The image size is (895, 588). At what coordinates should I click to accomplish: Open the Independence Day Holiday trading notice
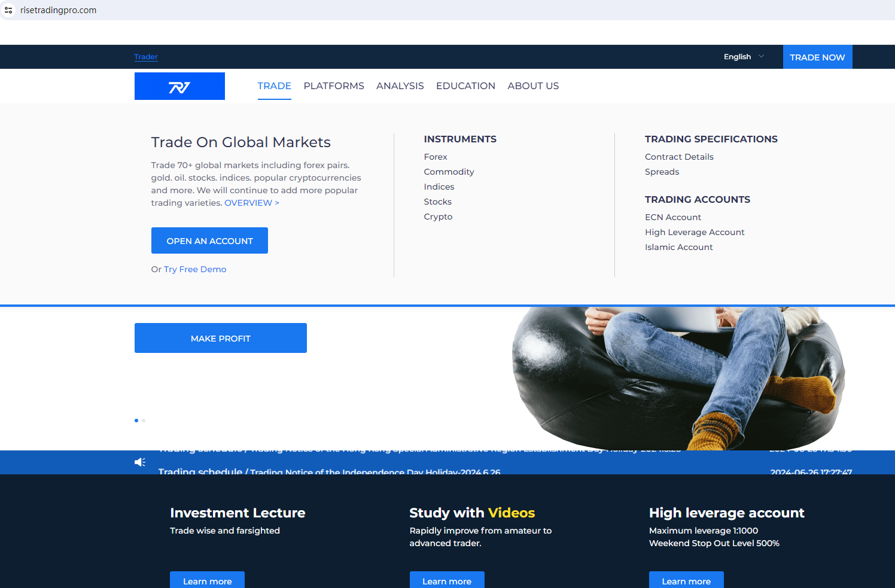click(329, 471)
